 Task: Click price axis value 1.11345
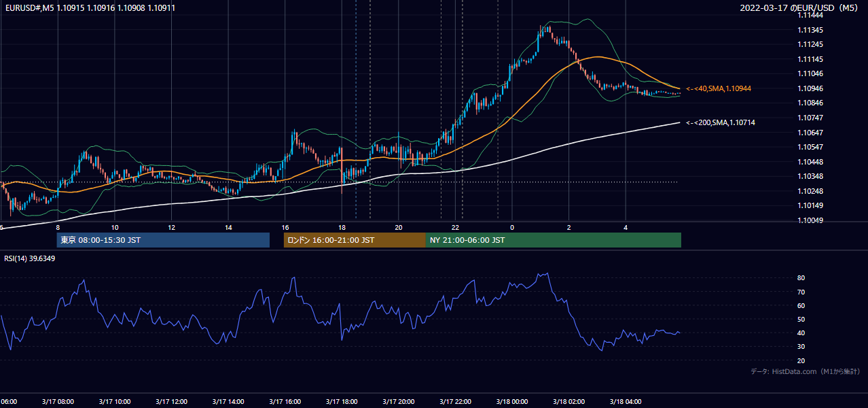810,30
